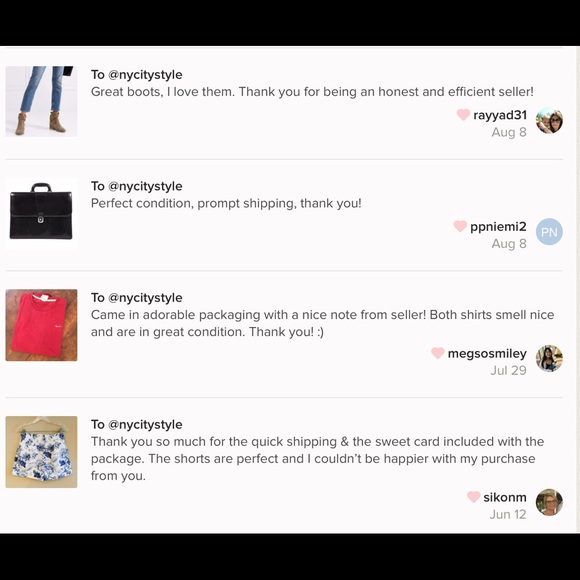The height and width of the screenshot is (580, 580).
Task: Click the pink heart beside megsosmiley
Action: pyautogui.click(x=437, y=353)
